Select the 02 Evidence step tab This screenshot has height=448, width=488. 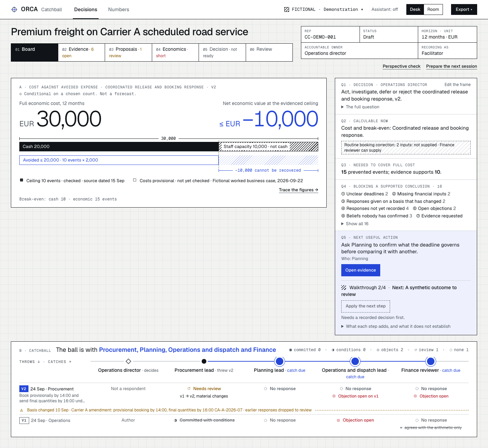81,52
